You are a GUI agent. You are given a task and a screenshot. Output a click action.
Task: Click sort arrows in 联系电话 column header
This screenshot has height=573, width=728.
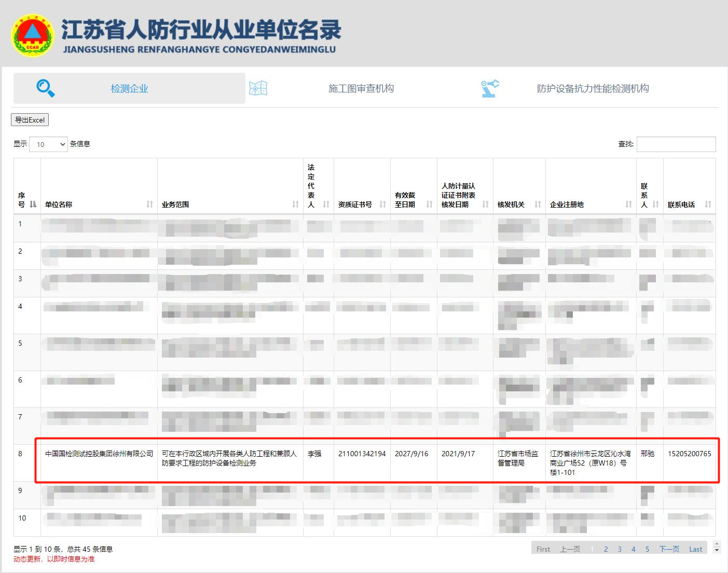point(708,204)
